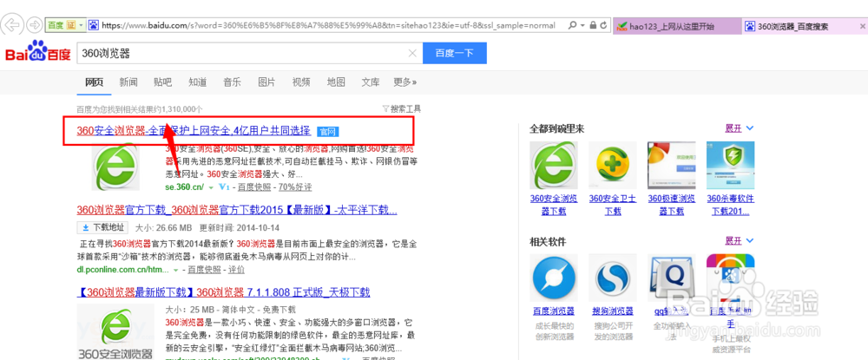
Task: Open the 360安全浏览器-全面保护上网安全 result link
Action: click(x=194, y=131)
